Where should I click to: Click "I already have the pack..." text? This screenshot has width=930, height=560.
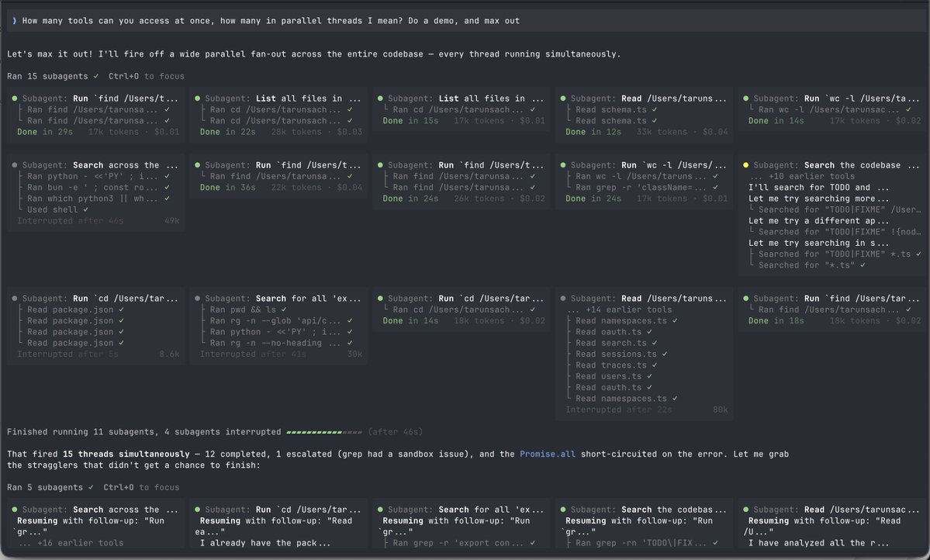tap(264, 543)
